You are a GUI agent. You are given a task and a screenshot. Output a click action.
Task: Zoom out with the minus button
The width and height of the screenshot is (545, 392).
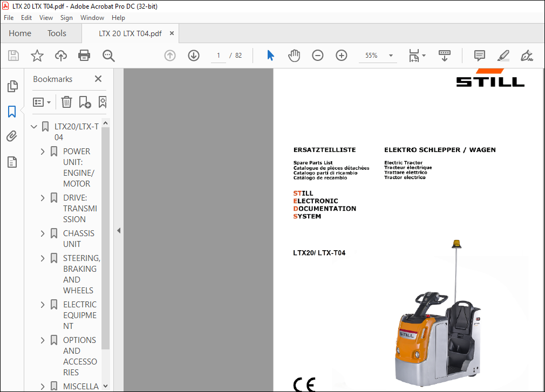pyautogui.click(x=318, y=56)
